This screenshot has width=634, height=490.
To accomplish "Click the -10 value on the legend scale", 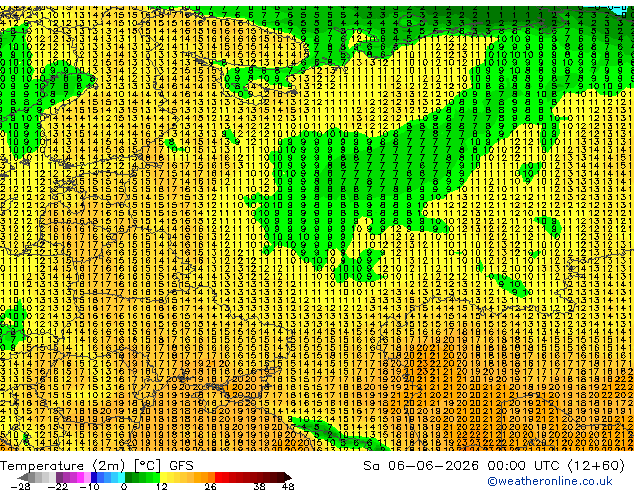I will (x=89, y=486).
